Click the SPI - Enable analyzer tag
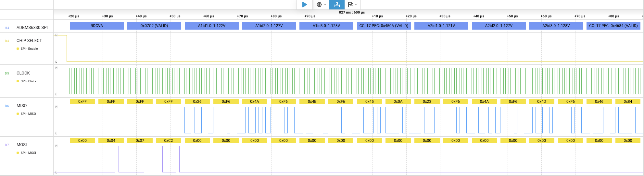Image resolution: width=644 pixels, height=176 pixels. tap(29, 49)
